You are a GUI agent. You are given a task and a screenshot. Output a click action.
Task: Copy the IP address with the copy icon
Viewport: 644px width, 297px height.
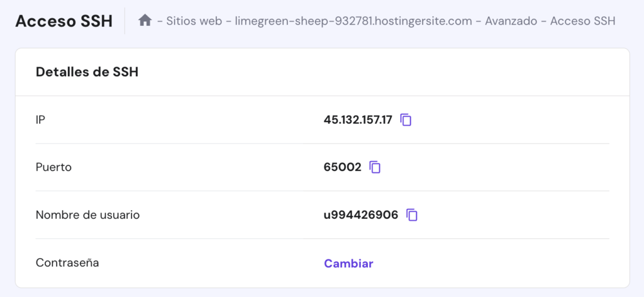(406, 120)
